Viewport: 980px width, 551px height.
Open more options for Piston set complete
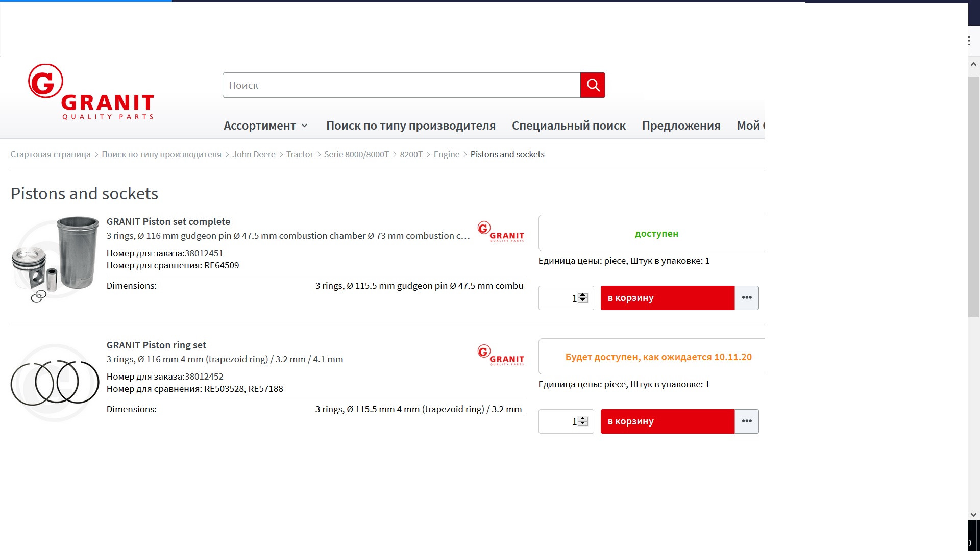click(746, 298)
